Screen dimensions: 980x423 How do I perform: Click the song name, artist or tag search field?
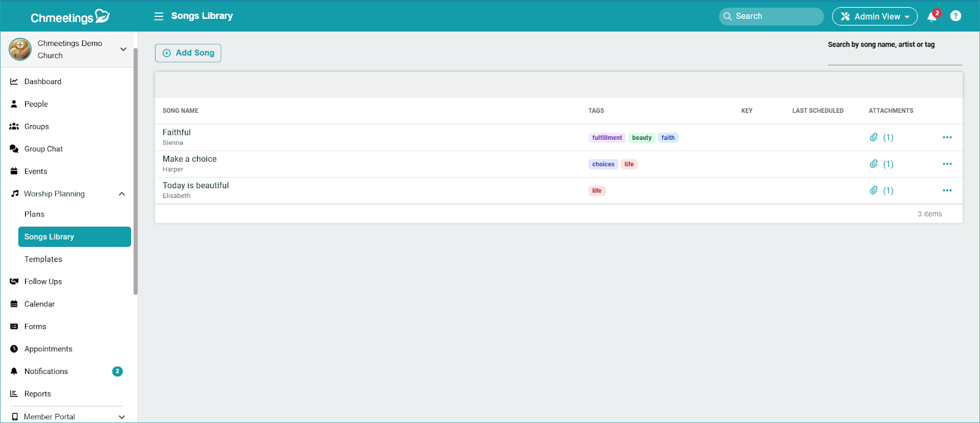click(894, 58)
